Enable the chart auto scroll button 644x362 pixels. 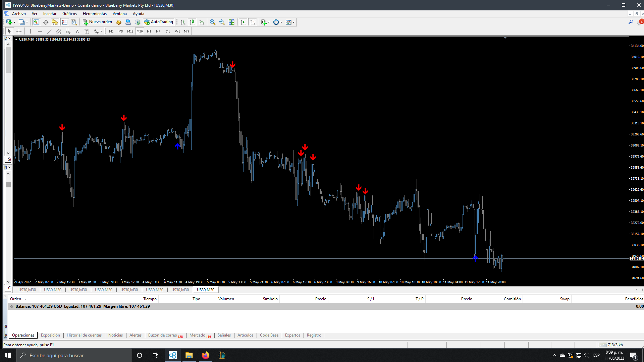click(x=243, y=22)
